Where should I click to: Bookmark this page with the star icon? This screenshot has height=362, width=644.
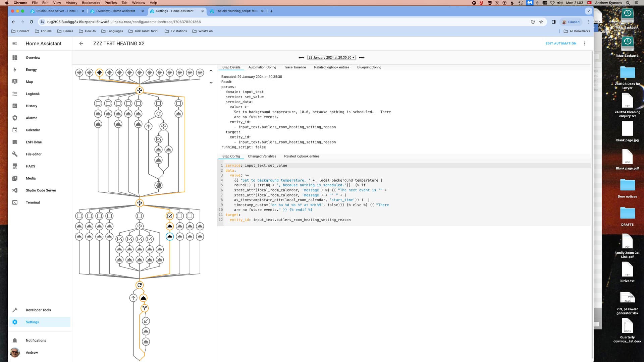pos(541,22)
